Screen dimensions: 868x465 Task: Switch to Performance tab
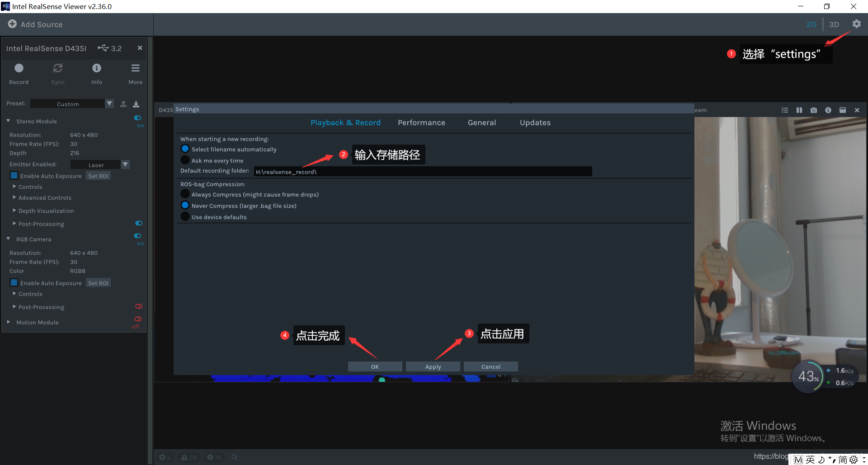tap(421, 122)
